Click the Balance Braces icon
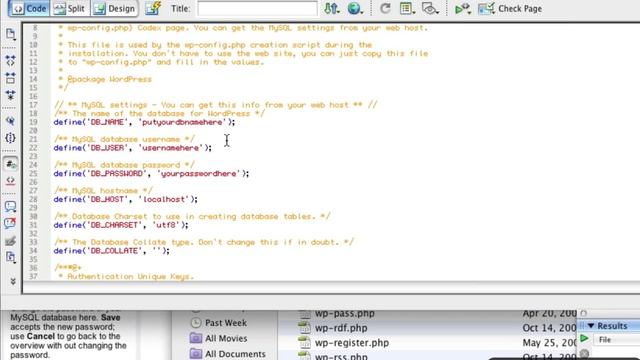Screen dimensions: 640x360 (x=11, y=138)
